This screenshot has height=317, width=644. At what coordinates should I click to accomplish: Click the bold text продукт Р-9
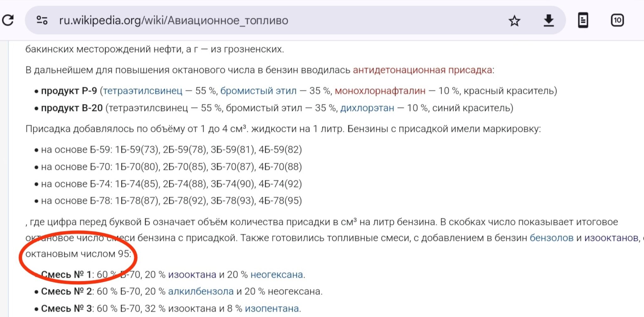click(69, 91)
